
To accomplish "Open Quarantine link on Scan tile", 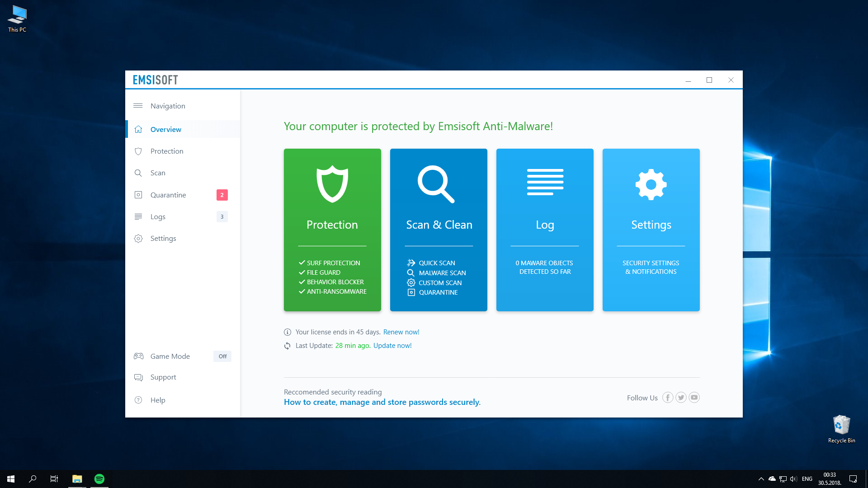I will [x=438, y=292].
